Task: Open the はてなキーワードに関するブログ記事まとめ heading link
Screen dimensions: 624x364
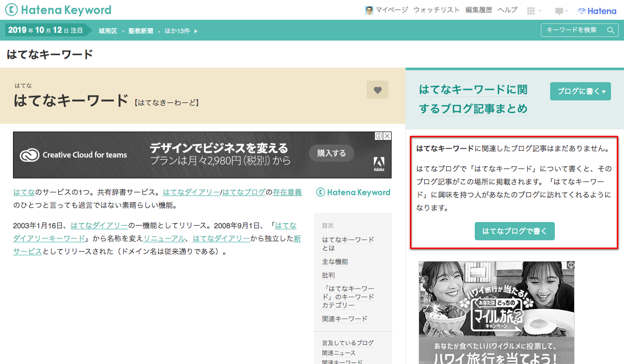Action: (473, 99)
